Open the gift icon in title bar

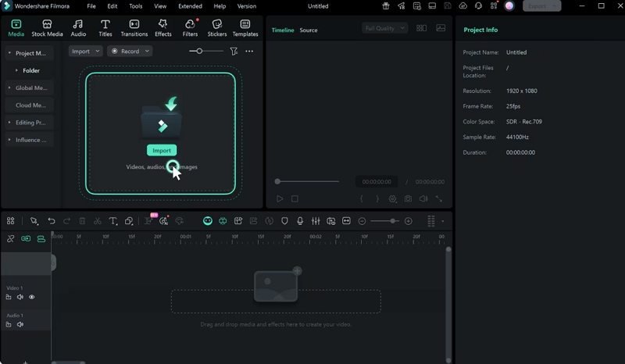coord(386,6)
